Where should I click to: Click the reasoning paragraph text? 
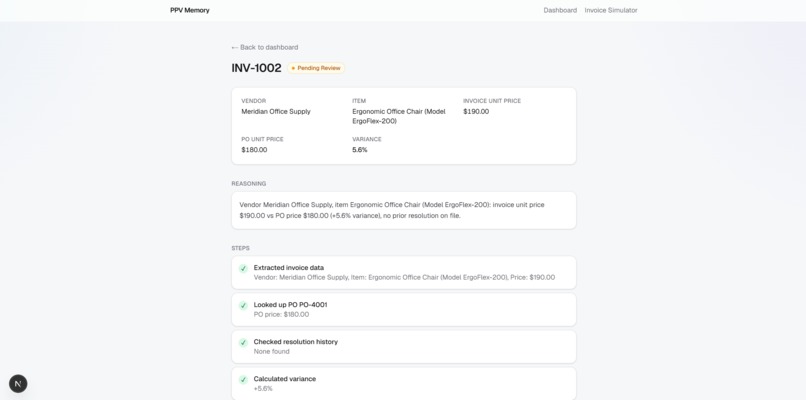click(x=392, y=210)
